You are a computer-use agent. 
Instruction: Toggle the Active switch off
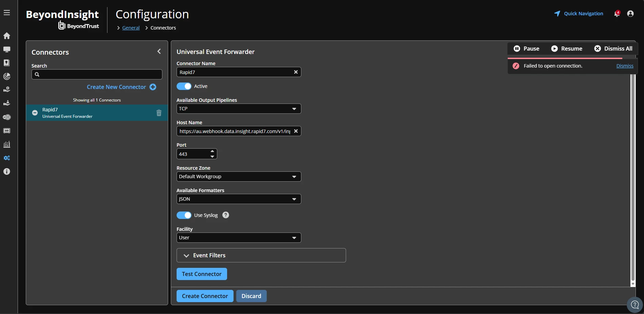184,86
